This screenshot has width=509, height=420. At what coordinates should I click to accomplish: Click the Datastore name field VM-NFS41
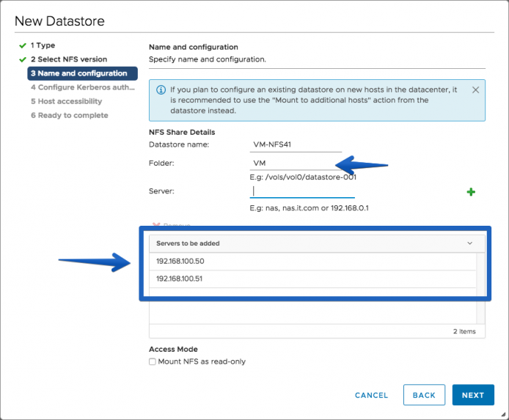tap(296, 144)
